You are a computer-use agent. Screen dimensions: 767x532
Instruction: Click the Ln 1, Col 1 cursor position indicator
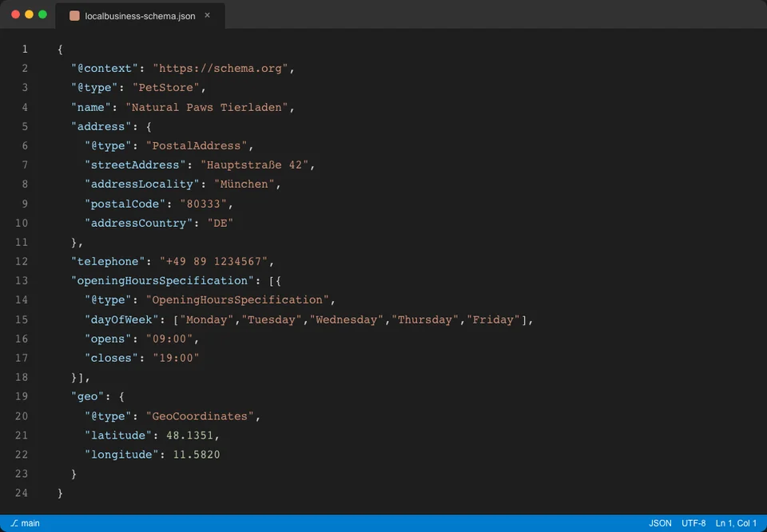click(x=735, y=523)
